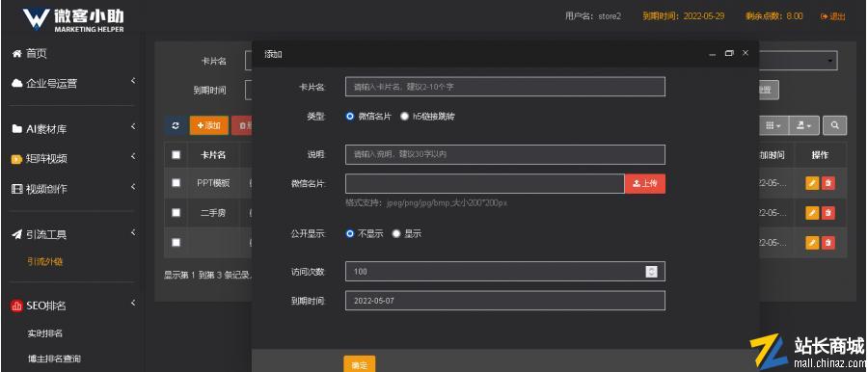Viewport: 868px width, 372px height.
Task: Click the 退出 logout link
Action: click(x=833, y=16)
